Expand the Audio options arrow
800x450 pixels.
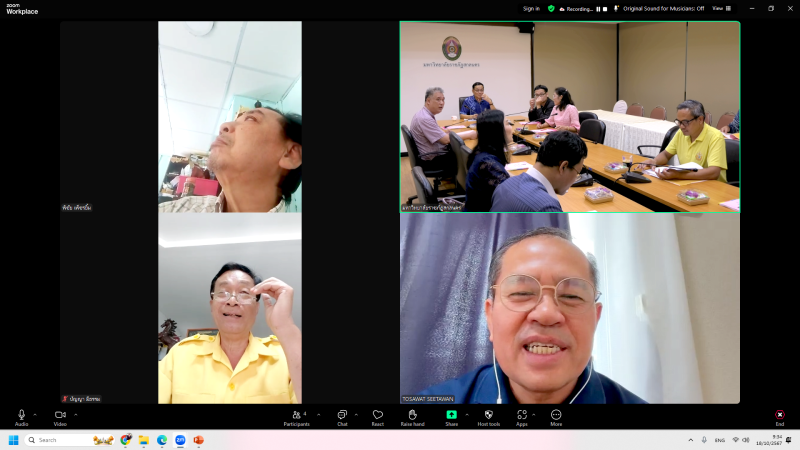tap(35, 414)
